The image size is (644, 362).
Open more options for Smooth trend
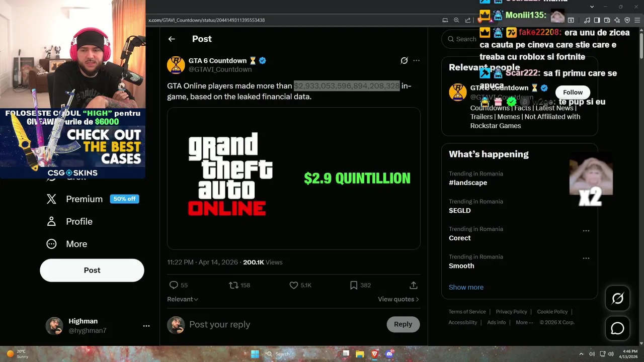[586, 258]
